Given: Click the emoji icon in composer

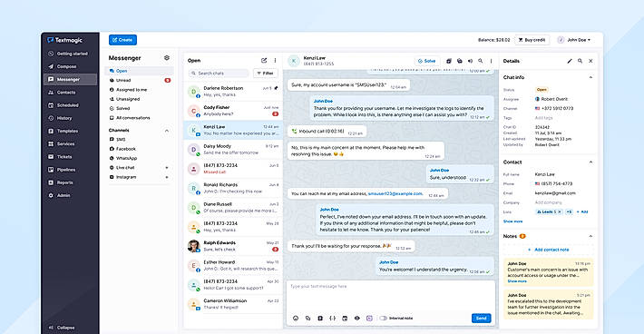Looking at the screenshot, I should pyautogui.click(x=296, y=319).
